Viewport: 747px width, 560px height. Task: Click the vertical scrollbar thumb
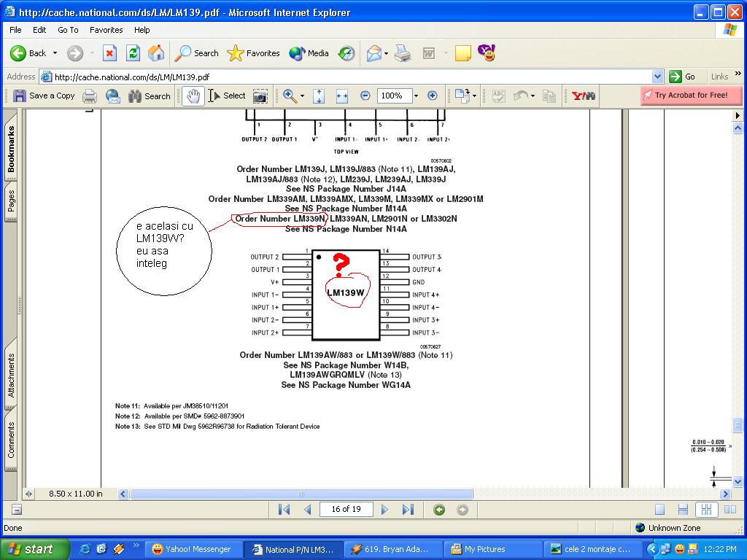738,424
